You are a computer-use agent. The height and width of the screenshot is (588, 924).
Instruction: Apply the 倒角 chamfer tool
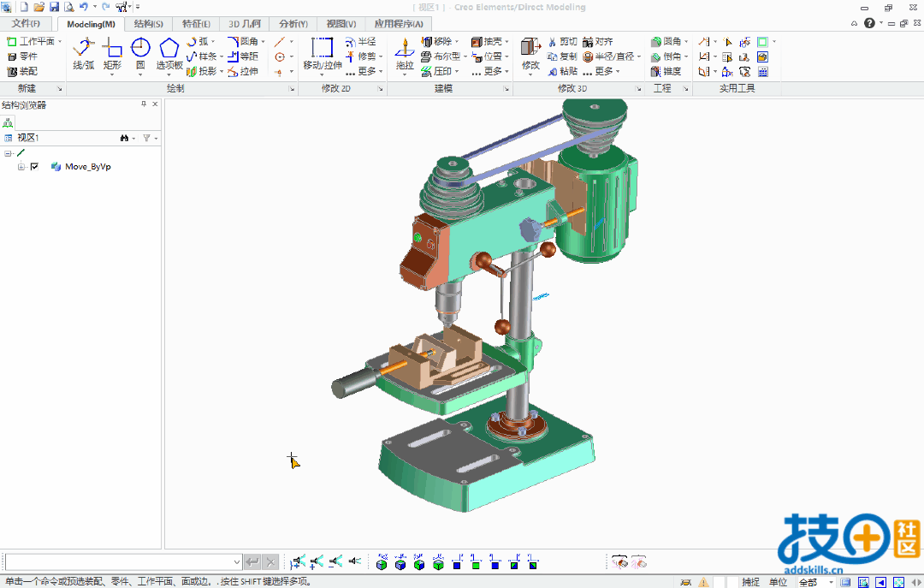point(666,56)
